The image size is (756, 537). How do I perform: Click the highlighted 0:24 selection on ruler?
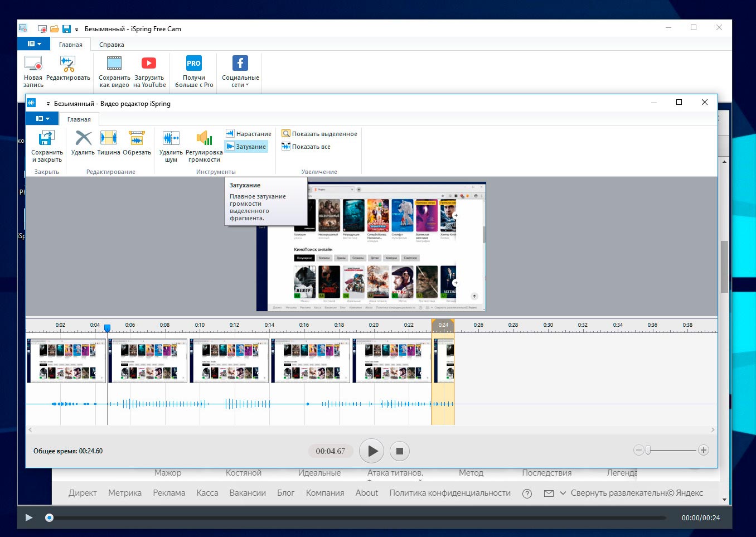tap(443, 325)
